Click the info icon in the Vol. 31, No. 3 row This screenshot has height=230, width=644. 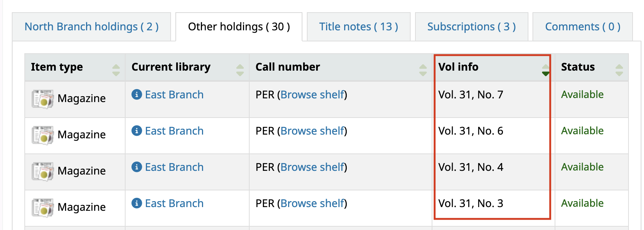pos(137,203)
